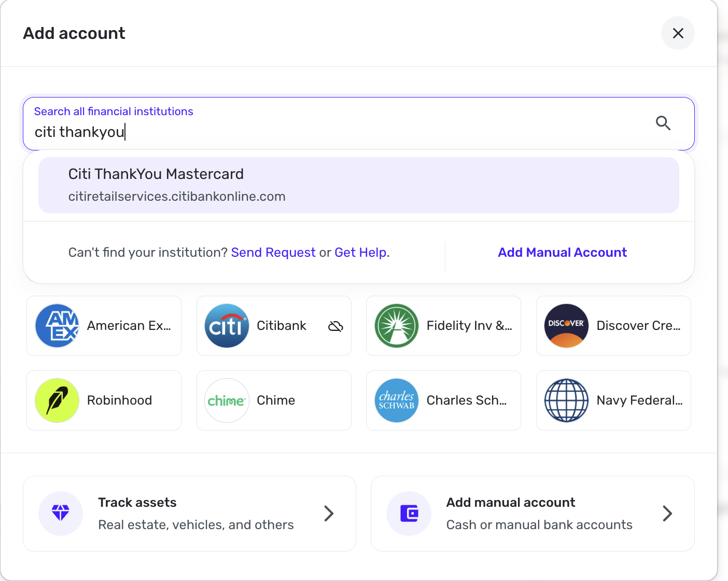The image size is (728, 581).
Task: Click the Charles Schwab logo icon
Action: pyautogui.click(x=397, y=400)
